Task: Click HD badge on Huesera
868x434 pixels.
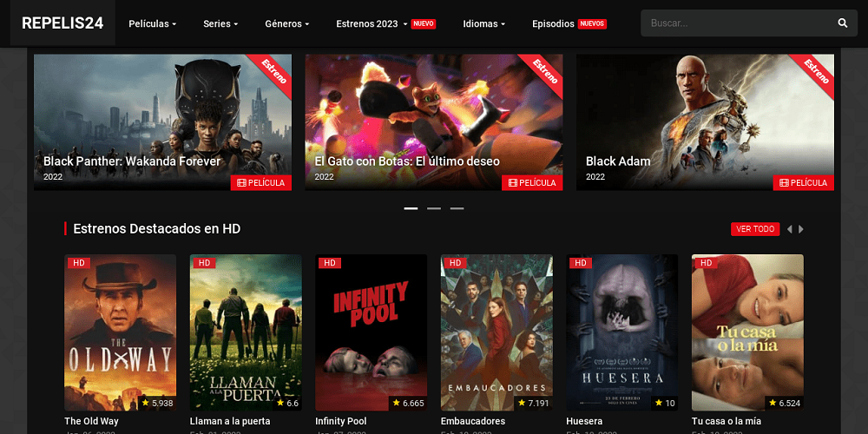Action: [581, 263]
